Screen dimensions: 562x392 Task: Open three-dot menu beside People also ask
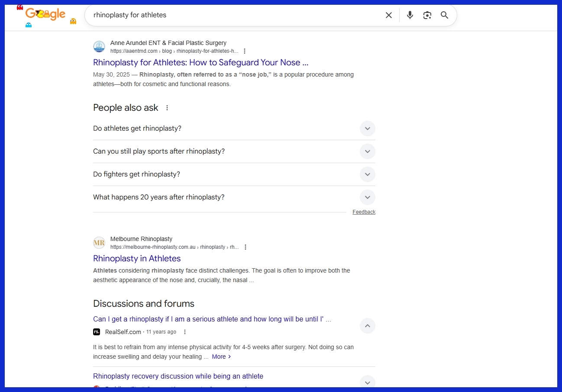pos(167,108)
